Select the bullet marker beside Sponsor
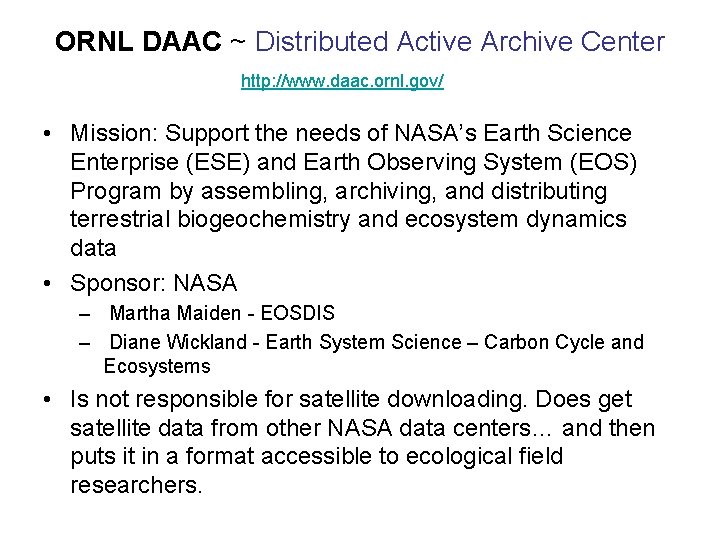The width and height of the screenshot is (720, 540). pyautogui.click(x=47, y=283)
